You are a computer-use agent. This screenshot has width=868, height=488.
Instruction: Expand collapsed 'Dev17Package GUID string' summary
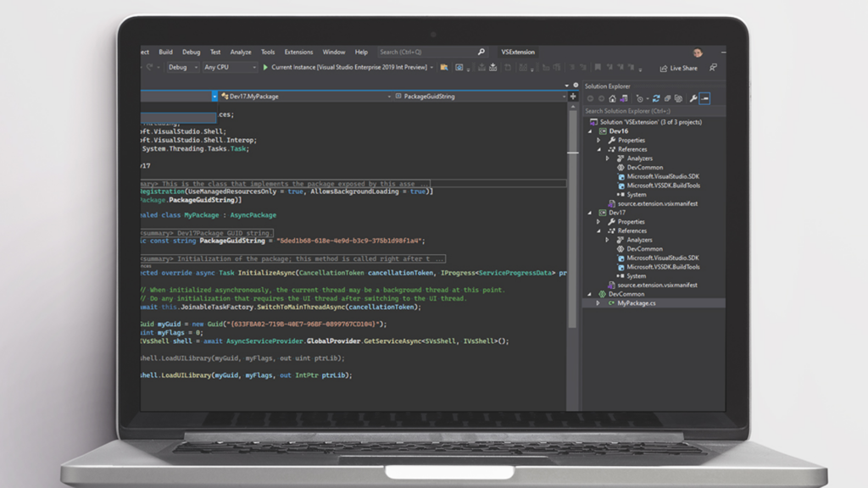(x=207, y=233)
